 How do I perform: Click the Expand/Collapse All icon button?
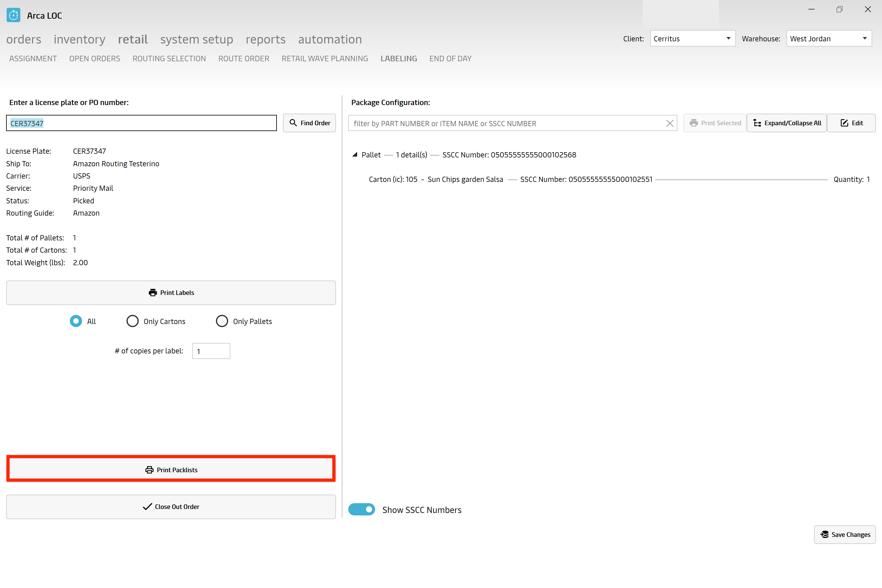(757, 123)
